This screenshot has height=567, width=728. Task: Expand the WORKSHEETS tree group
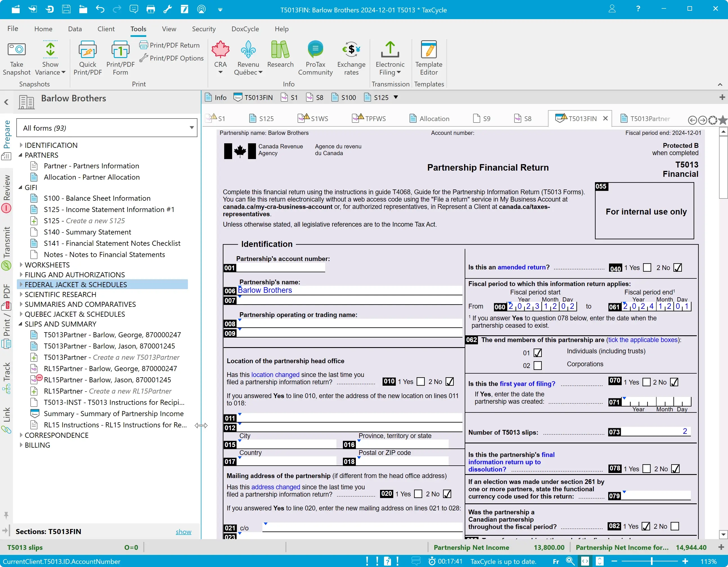point(21,265)
